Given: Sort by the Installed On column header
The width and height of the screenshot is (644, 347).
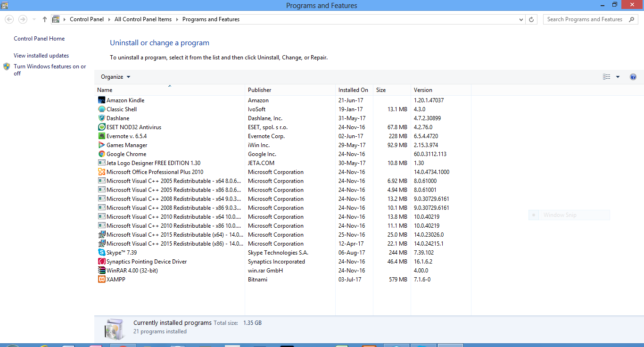Looking at the screenshot, I should [354, 90].
